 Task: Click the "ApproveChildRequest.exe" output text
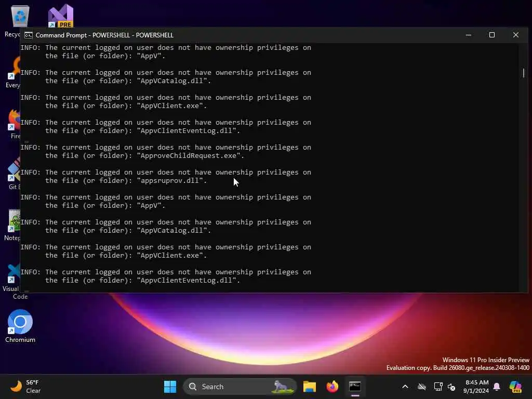[190, 156]
